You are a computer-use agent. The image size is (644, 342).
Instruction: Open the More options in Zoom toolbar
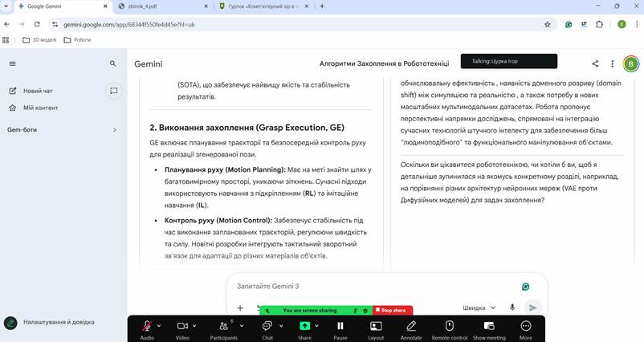pyautogui.click(x=526, y=326)
